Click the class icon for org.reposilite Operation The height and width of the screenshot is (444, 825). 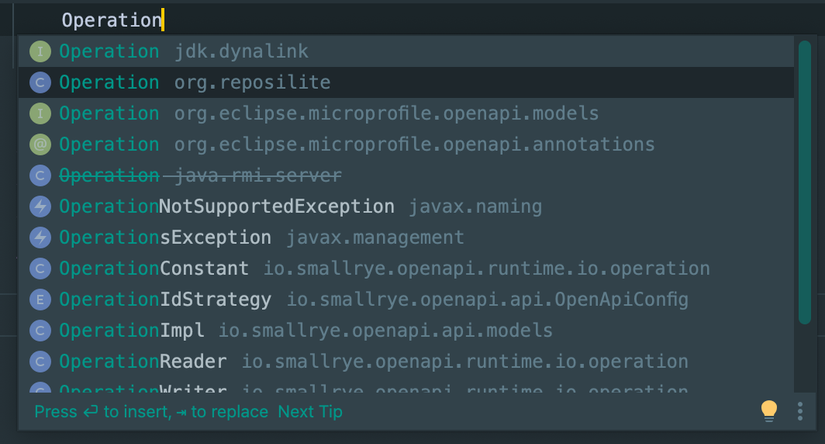40,82
